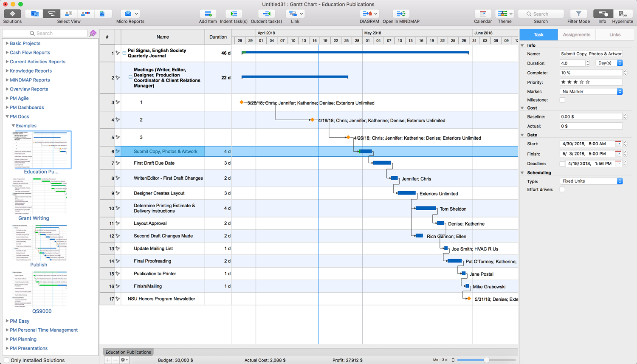
Task: Open the Solutions panel icon
Action: tap(12, 14)
